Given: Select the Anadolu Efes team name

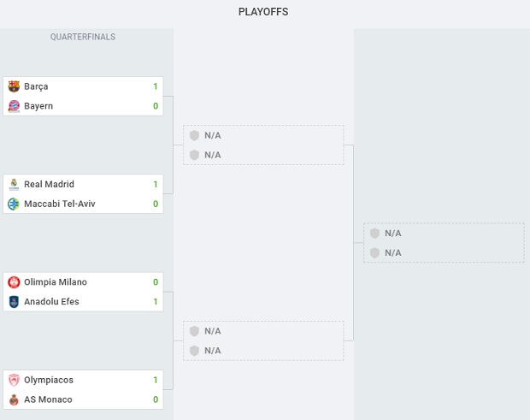Looking at the screenshot, I should click(51, 302).
